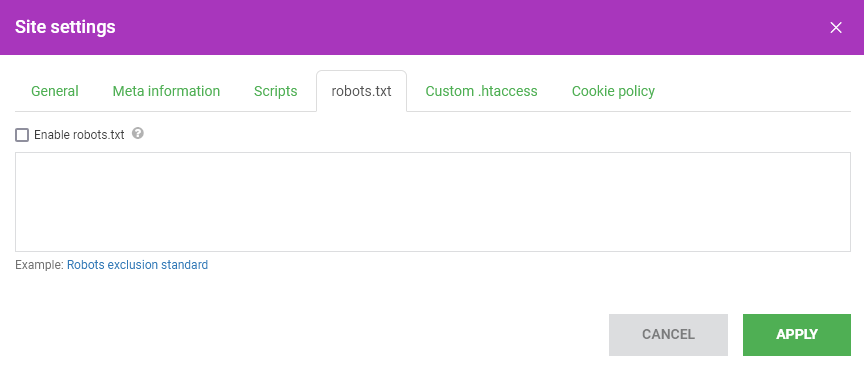
Task: Show info from the grey question mark icon
Action: tap(138, 133)
